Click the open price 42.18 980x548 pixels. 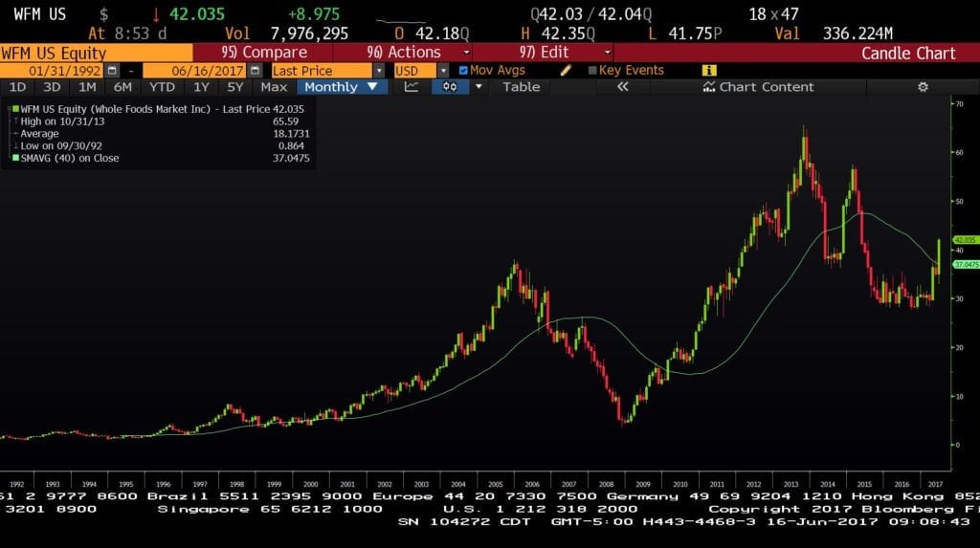click(442, 33)
